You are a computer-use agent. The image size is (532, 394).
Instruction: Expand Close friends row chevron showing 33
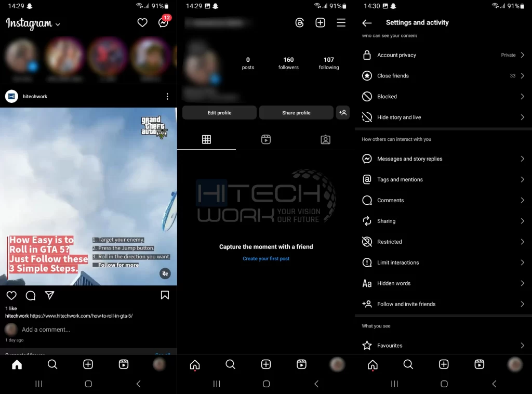(x=523, y=76)
